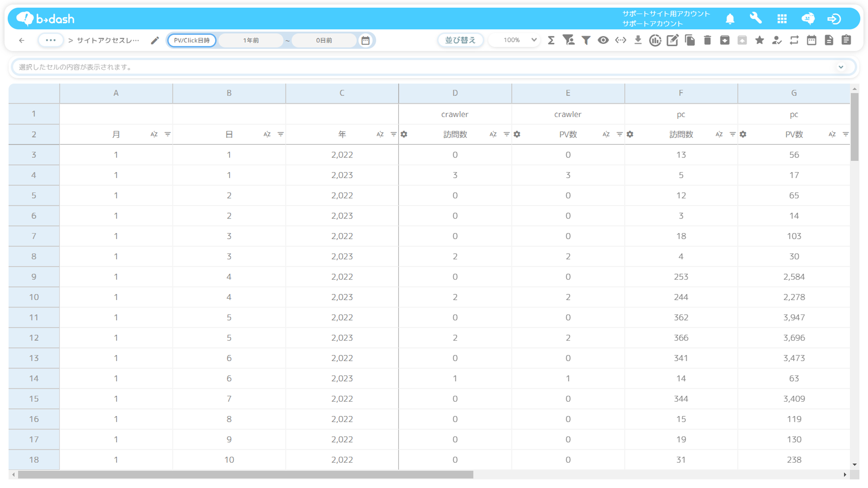Screen dimensions: 868x488
Task: Open filter for the 年 column
Action: 393,135
